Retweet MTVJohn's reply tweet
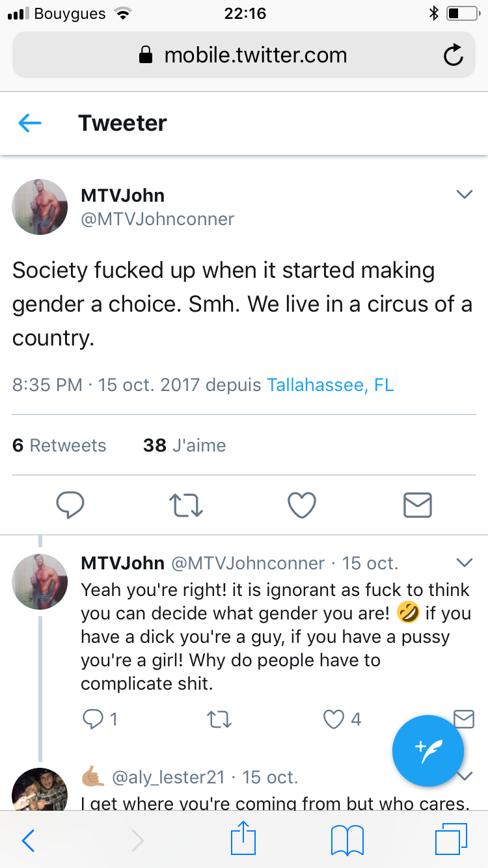The height and width of the screenshot is (868, 488). click(x=219, y=719)
